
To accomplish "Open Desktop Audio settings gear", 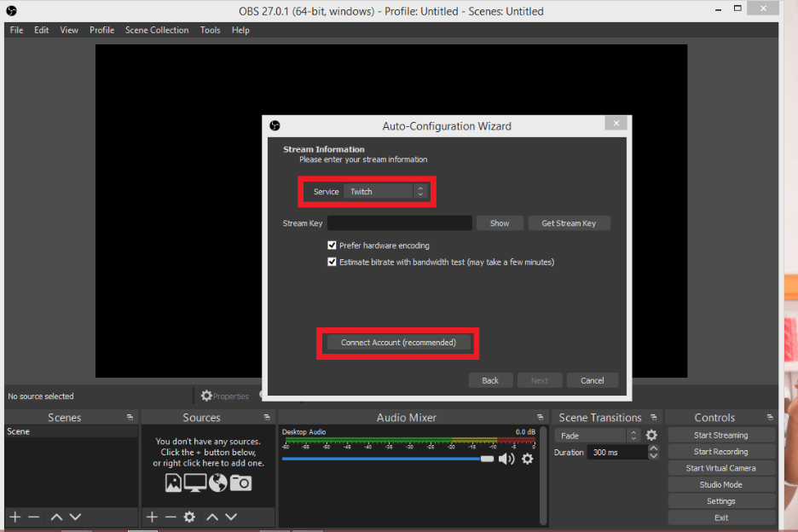I will (528, 460).
